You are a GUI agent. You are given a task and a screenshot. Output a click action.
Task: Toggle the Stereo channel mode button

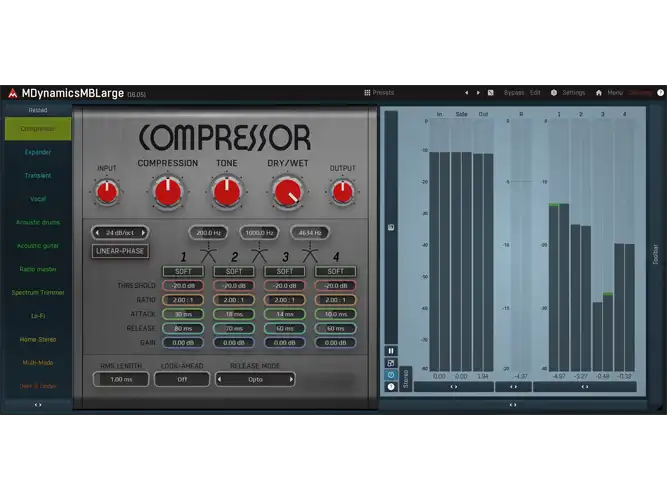tap(405, 379)
